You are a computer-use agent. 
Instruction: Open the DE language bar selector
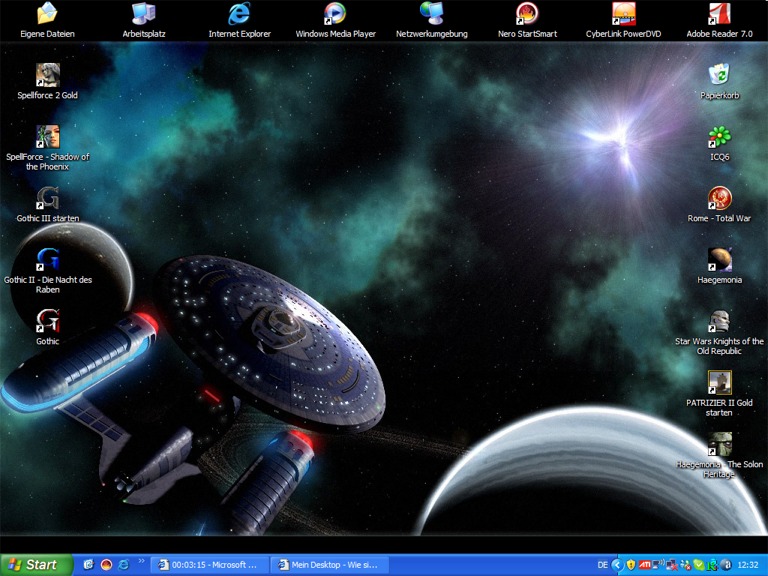pyautogui.click(x=602, y=565)
